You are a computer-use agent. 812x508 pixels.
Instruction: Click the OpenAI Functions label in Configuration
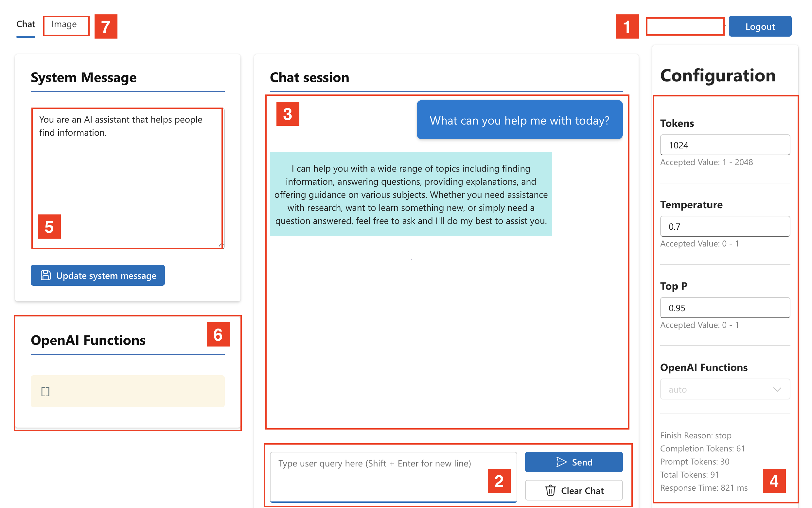point(703,367)
